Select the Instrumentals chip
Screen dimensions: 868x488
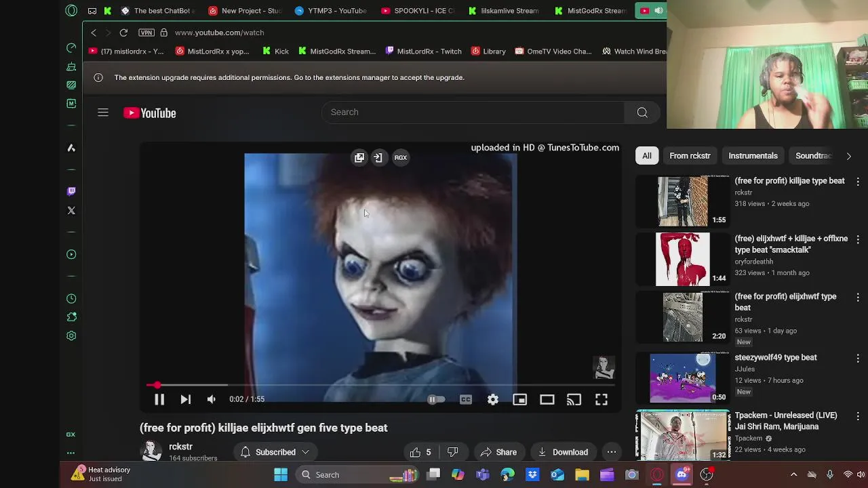[753, 156]
